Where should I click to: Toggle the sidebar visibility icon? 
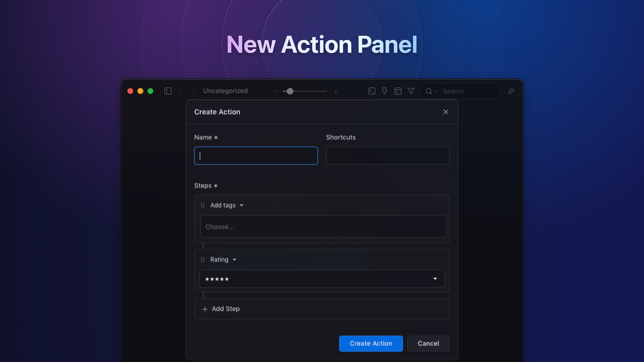(x=168, y=91)
